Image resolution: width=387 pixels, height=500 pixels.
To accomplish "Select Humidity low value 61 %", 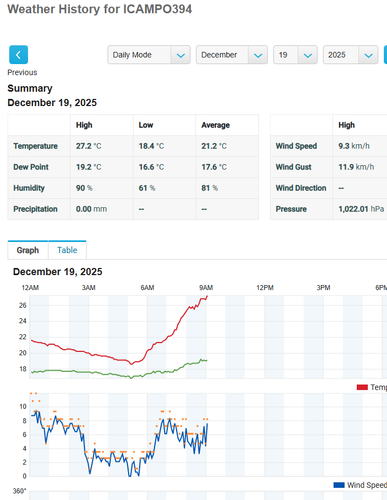I will [x=147, y=188].
